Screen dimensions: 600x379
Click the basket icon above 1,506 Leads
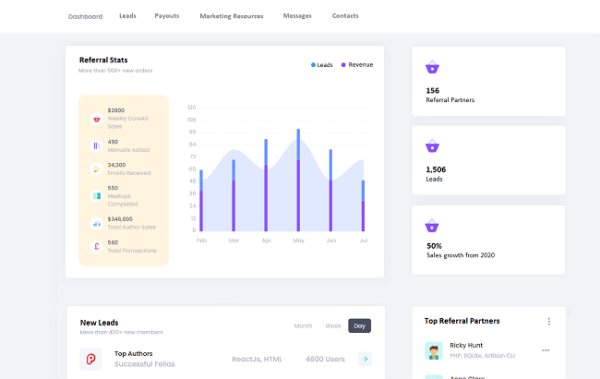pos(432,146)
